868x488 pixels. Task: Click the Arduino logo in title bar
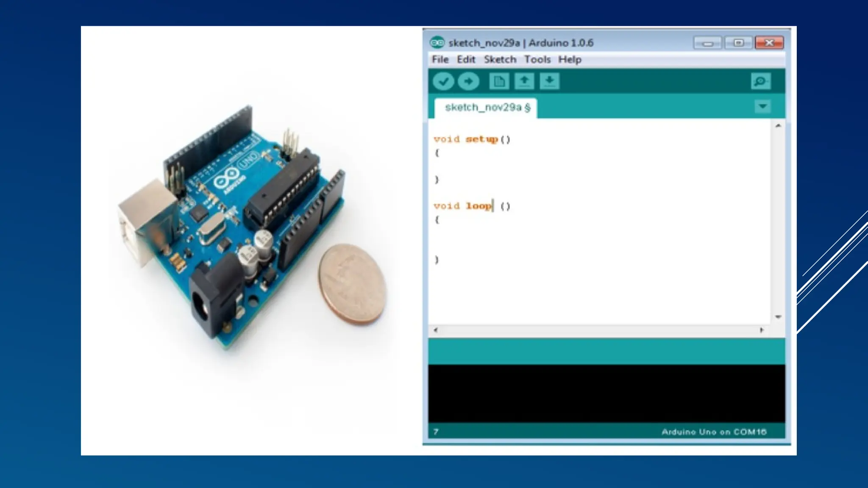click(437, 42)
